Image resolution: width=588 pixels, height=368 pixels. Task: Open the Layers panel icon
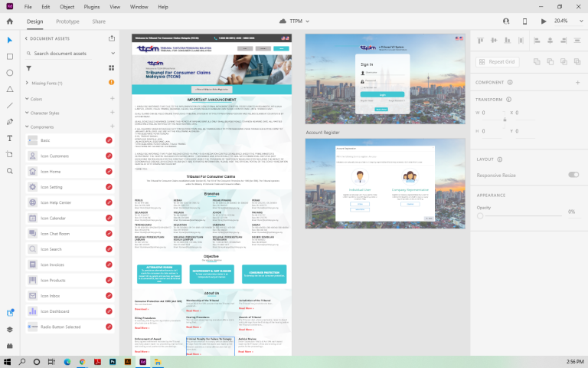pos(10,329)
